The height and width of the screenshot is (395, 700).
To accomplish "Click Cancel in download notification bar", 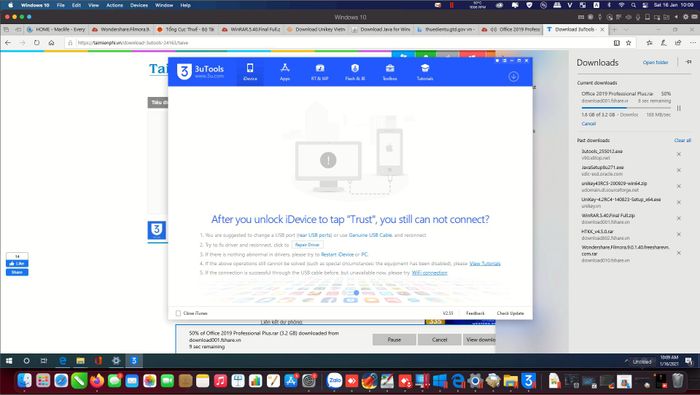I will pos(439,340).
